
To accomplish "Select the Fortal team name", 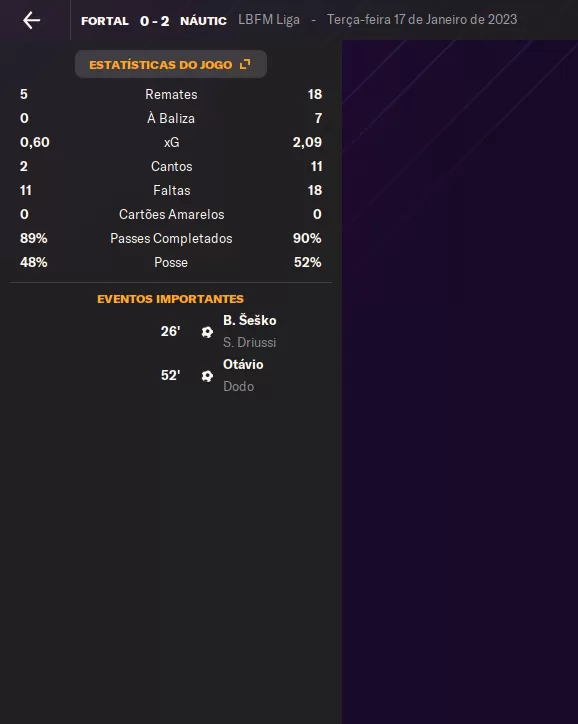I will tap(105, 21).
